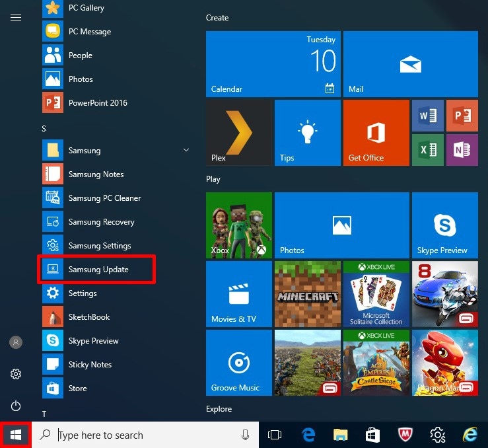
Task: Open the Xbox tile
Action: click(238, 225)
